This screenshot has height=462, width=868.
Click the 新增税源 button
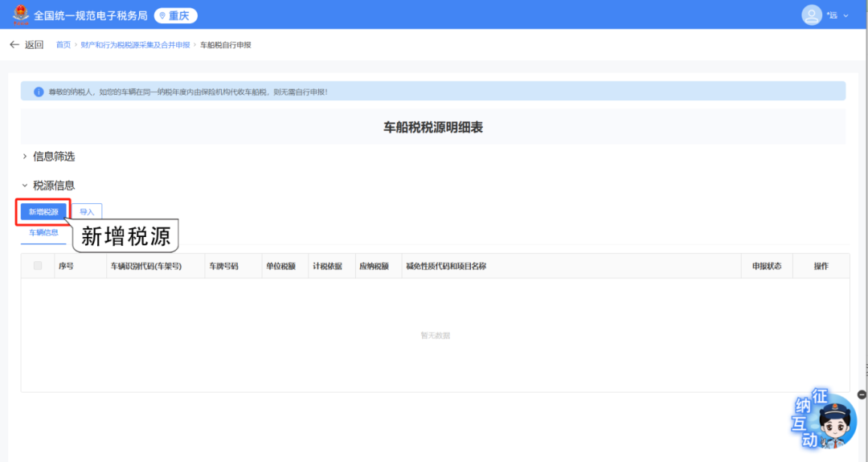tap(43, 212)
